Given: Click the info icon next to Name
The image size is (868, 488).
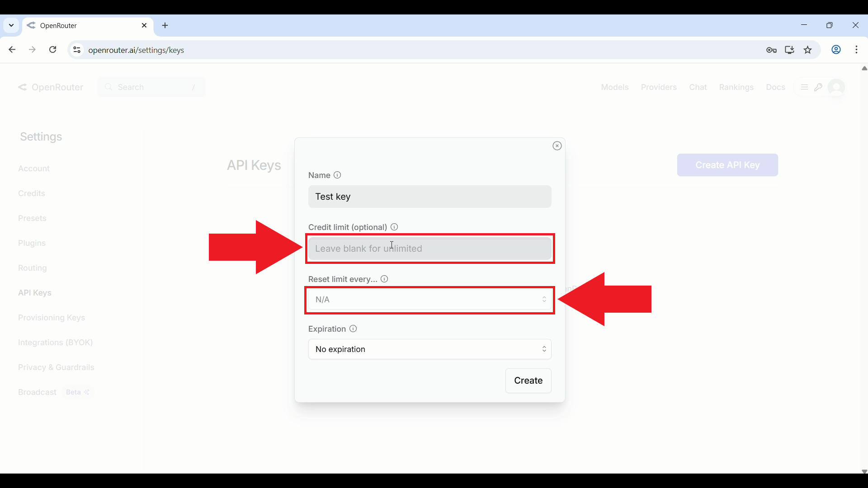Looking at the screenshot, I should [x=338, y=175].
